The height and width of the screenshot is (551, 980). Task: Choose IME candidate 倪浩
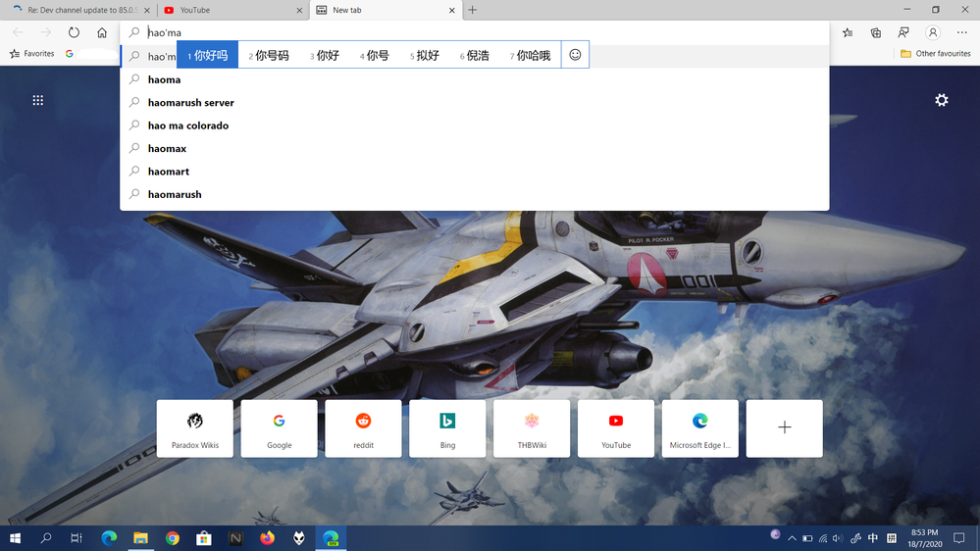(475, 55)
